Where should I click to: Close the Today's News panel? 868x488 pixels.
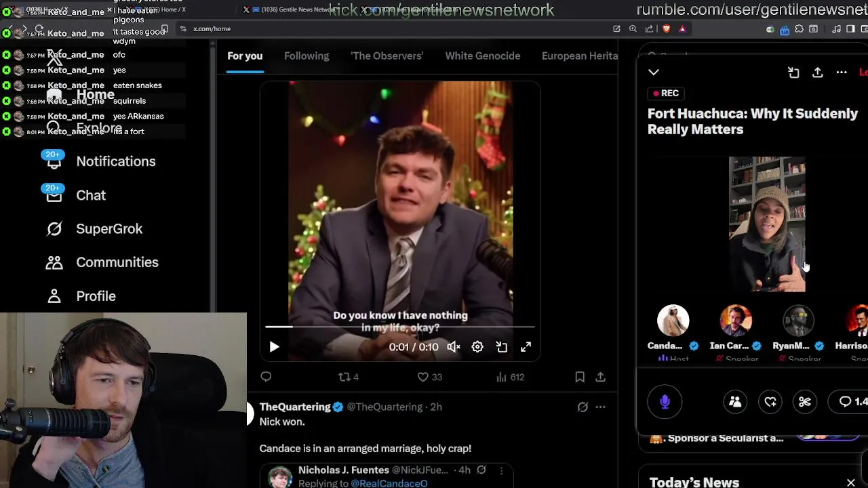tap(851, 483)
